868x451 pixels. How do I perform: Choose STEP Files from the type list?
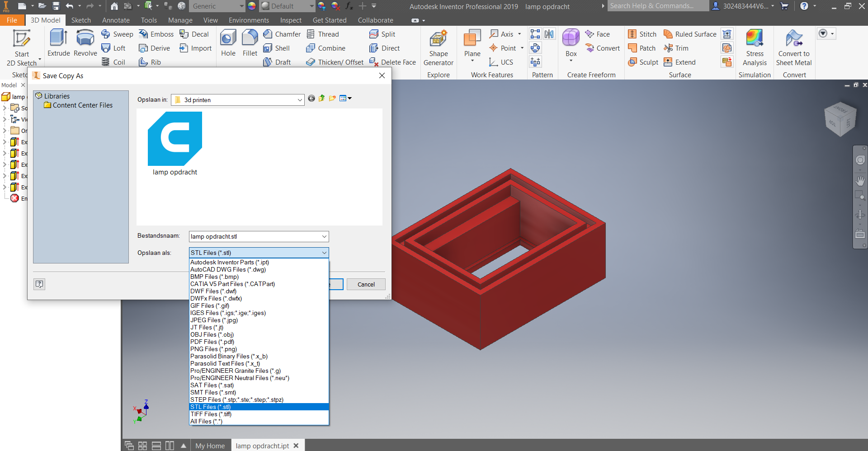(236, 399)
